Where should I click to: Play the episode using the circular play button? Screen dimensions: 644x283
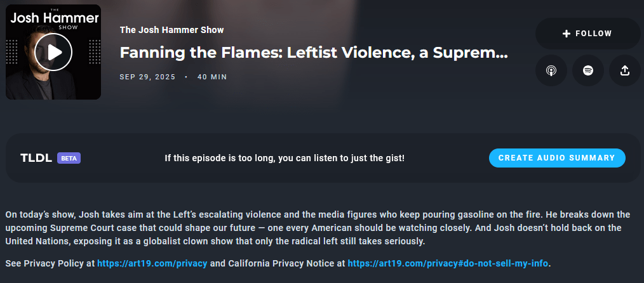click(53, 52)
